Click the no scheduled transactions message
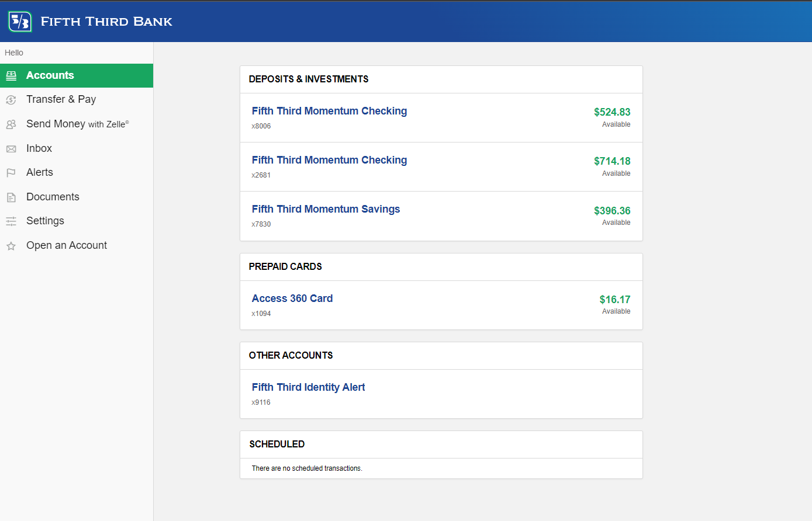The width and height of the screenshot is (812, 521). click(307, 468)
